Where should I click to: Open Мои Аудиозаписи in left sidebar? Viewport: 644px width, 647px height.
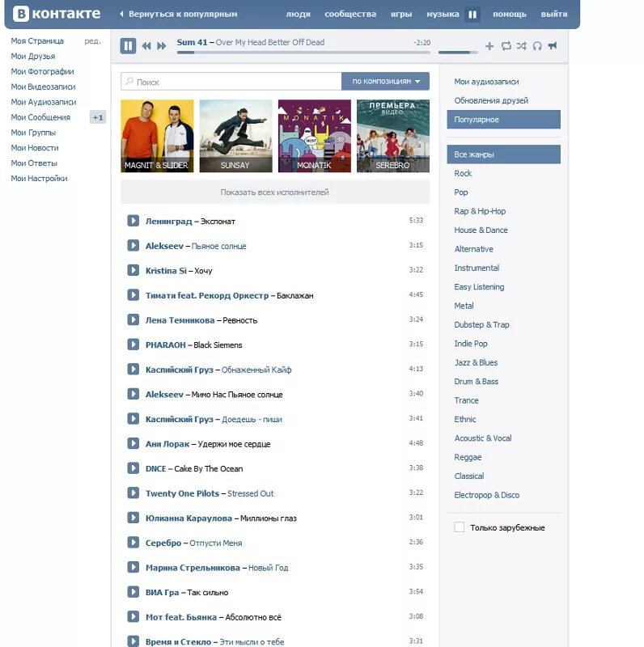44,102
